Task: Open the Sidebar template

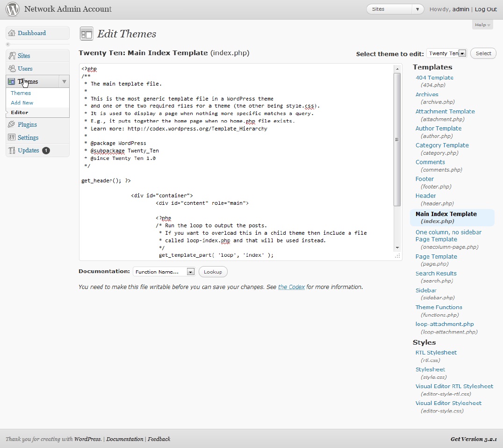Action: pos(426,290)
